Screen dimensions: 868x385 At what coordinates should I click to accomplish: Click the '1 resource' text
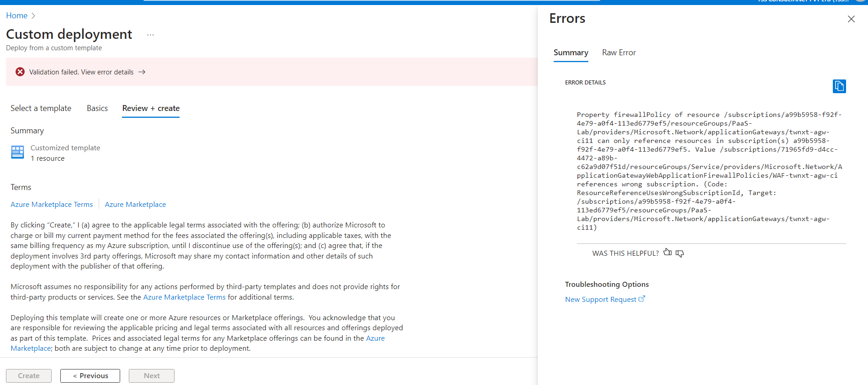[48, 158]
